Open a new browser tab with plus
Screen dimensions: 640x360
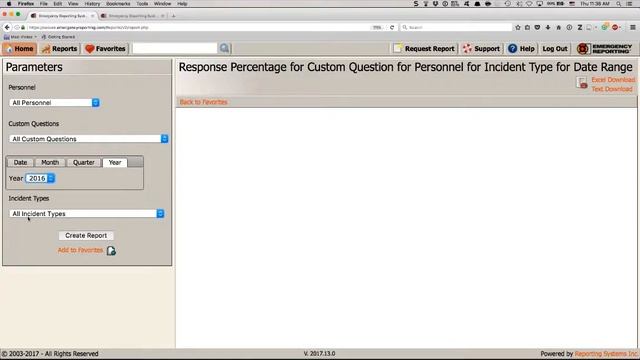point(173,16)
